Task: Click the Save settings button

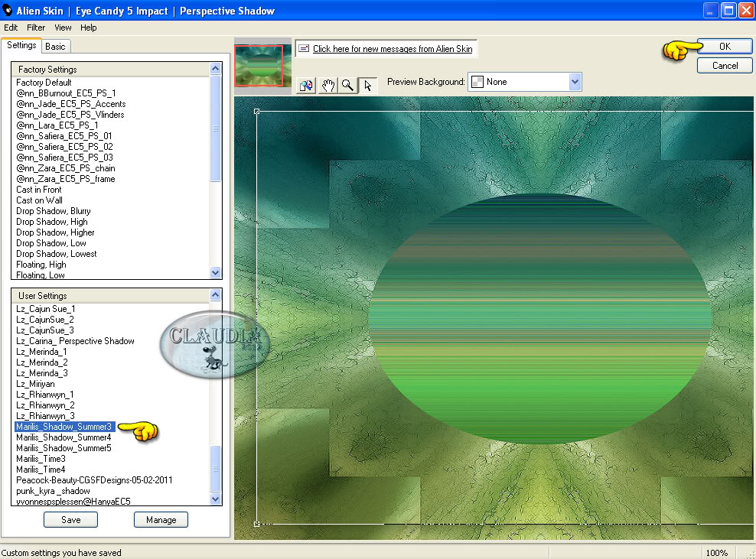Action: (71, 519)
